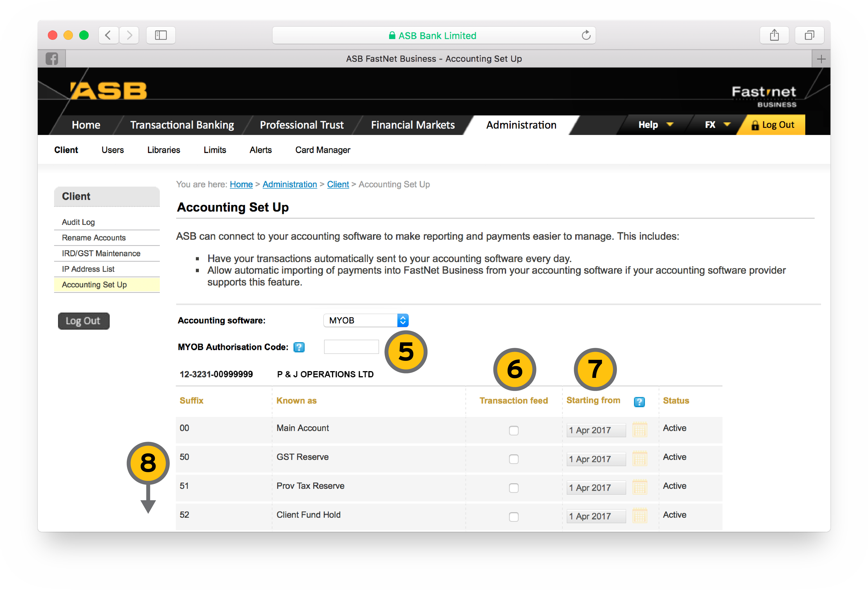Click the Safari reload page icon
Screen dimensions: 868x590
click(586, 35)
